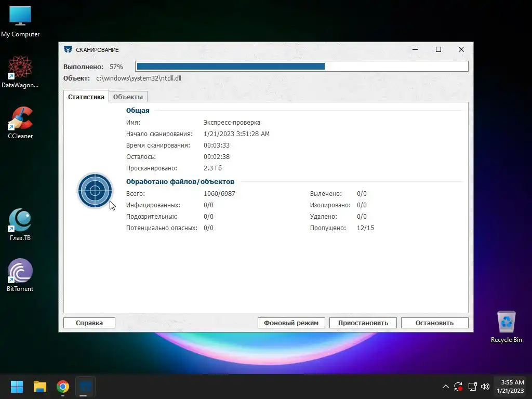Launch CCleaner from desktop
The image size is (532, 399).
[20, 123]
